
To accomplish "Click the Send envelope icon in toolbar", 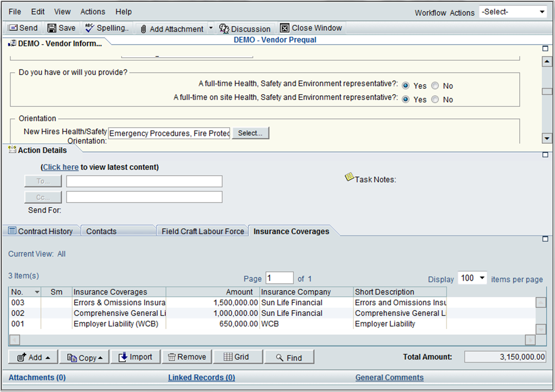I will (13, 28).
